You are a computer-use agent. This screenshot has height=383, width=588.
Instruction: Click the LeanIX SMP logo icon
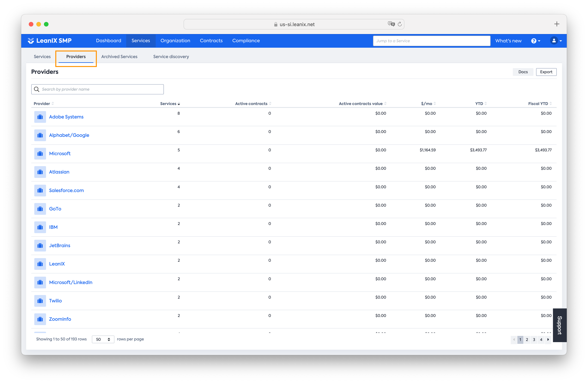point(31,41)
